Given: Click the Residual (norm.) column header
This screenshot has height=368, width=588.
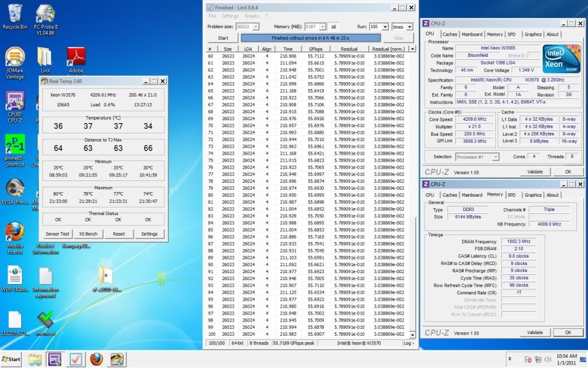Looking at the screenshot, I should pos(388,49).
